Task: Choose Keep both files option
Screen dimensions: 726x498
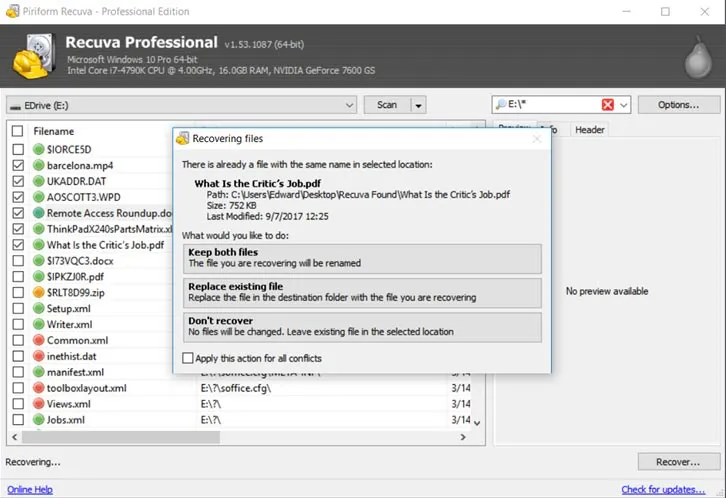Action: click(362, 258)
